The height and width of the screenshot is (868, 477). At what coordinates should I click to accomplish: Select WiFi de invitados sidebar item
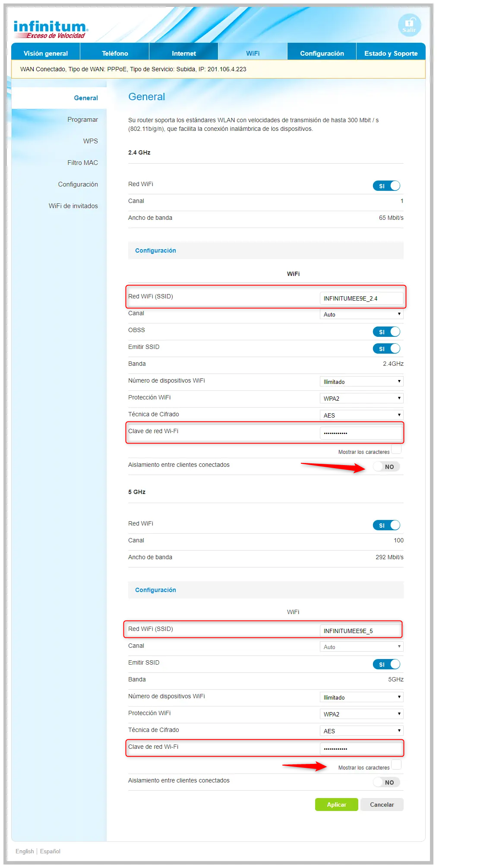coord(73,206)
